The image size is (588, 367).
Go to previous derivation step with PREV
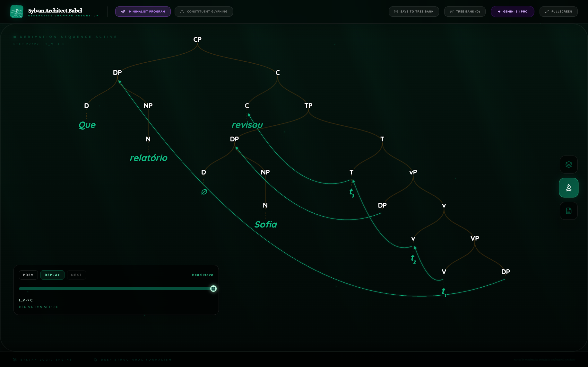point(28,275)
